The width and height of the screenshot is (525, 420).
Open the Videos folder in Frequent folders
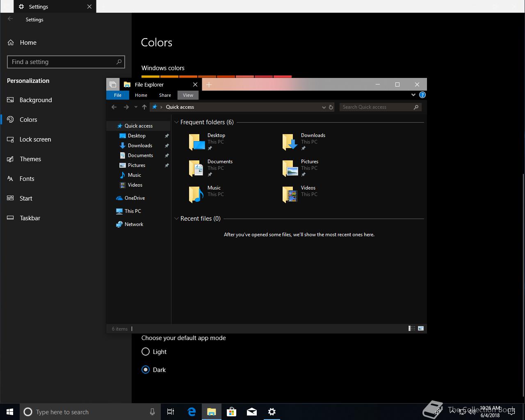point(299,194)
